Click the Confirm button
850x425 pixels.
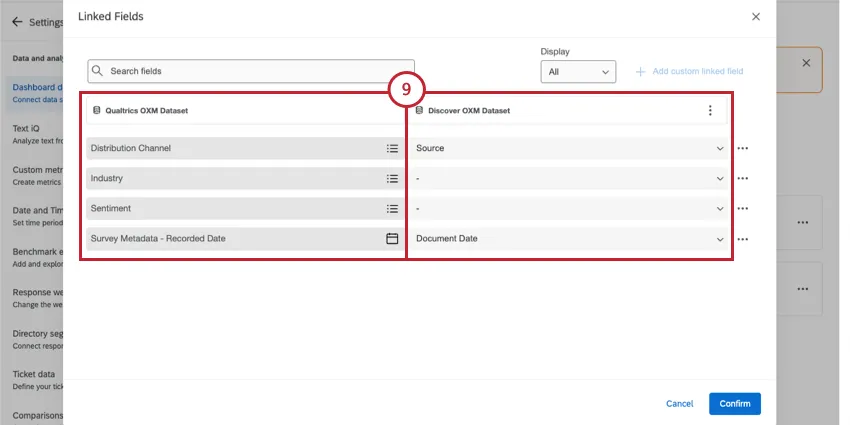point(735,404)
